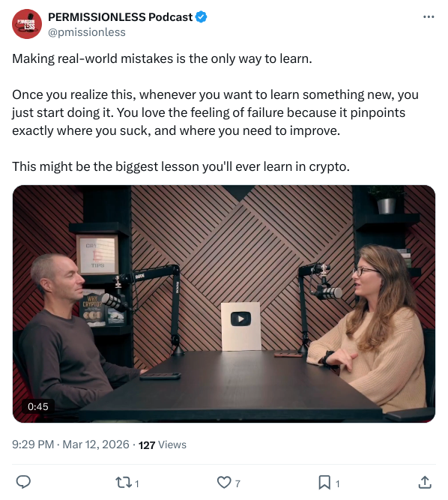Click the PERMISSIONLESS Podcast profile avatar

coord(27,24)
